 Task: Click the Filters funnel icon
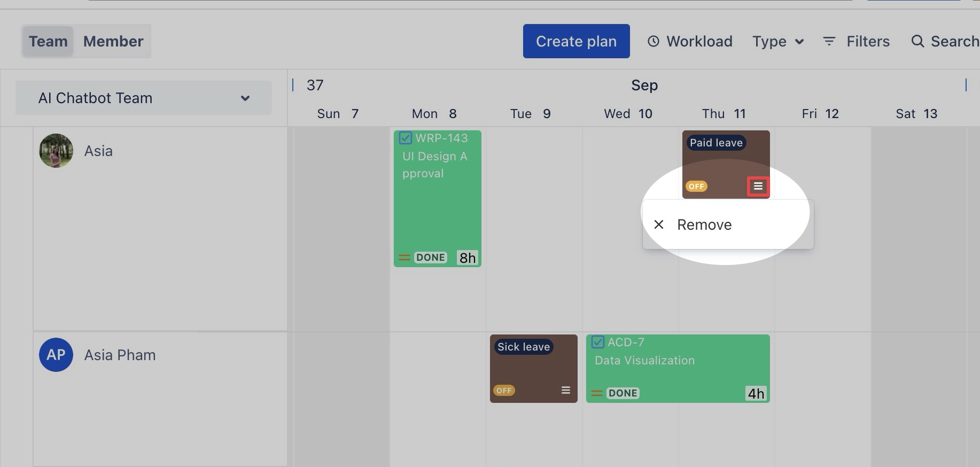coord(829,41)
